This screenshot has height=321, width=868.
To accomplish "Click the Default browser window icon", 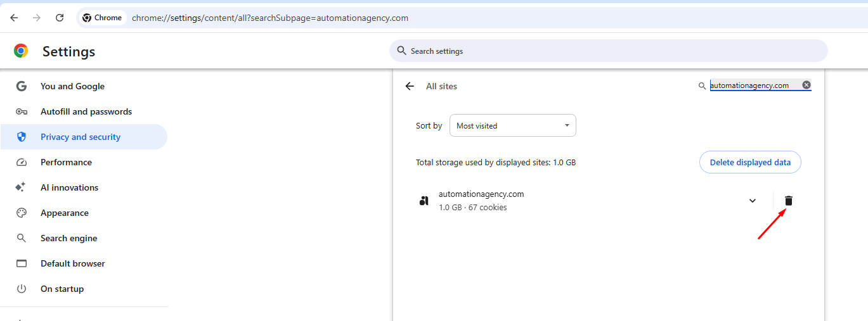I will [x=22, y=263].
